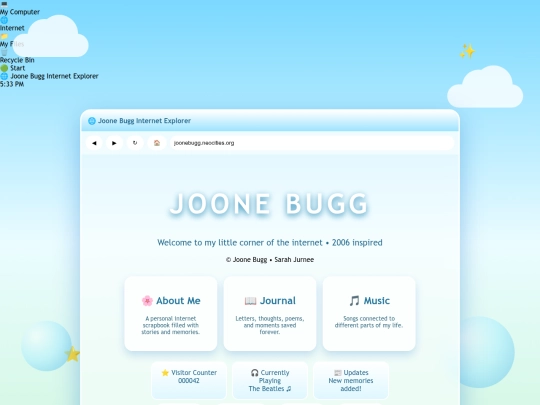Click the headphones icon beside Currently Playing
This screenshot has width=540, height=405.
[255, 373]
